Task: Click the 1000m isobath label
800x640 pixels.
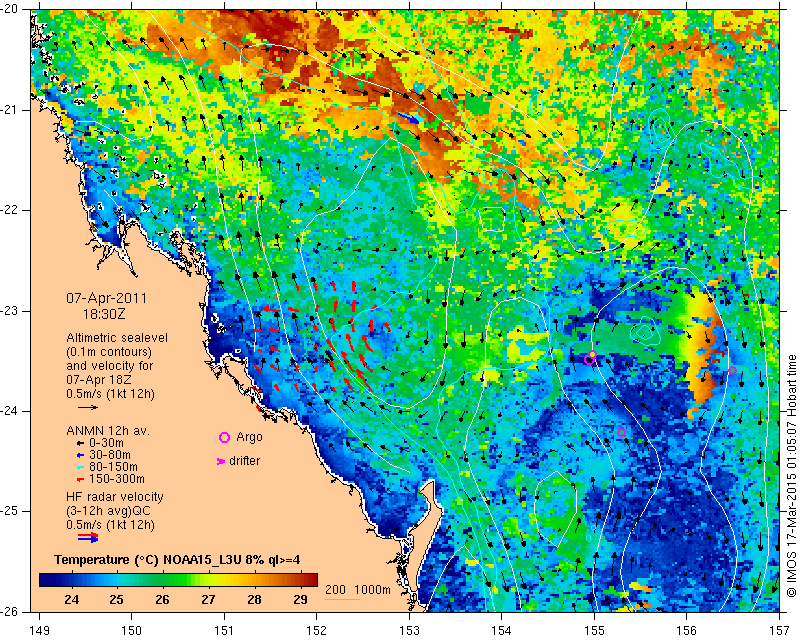Action: tap(372, 590)
